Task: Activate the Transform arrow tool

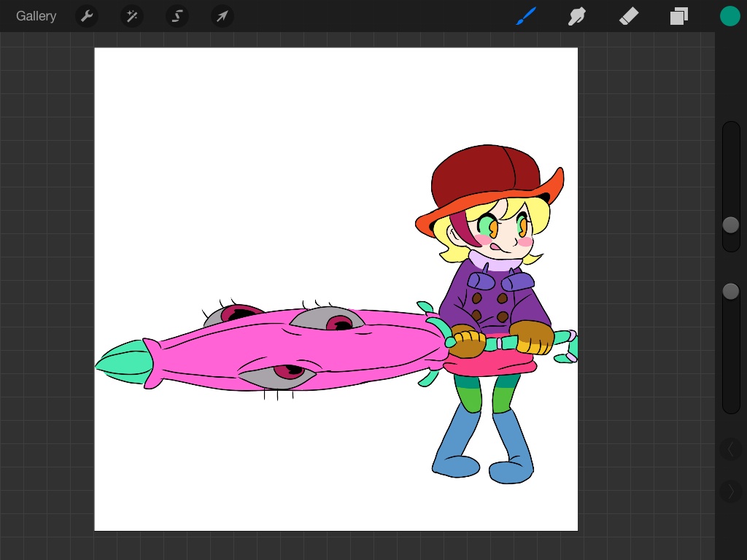Action: [x=222, y=16]
